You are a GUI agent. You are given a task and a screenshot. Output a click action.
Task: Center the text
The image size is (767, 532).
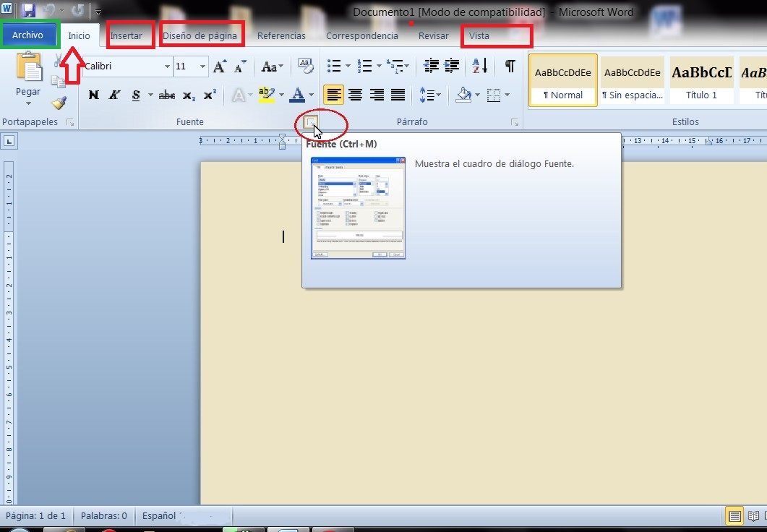pyautogui.click(x=355, y=95)
